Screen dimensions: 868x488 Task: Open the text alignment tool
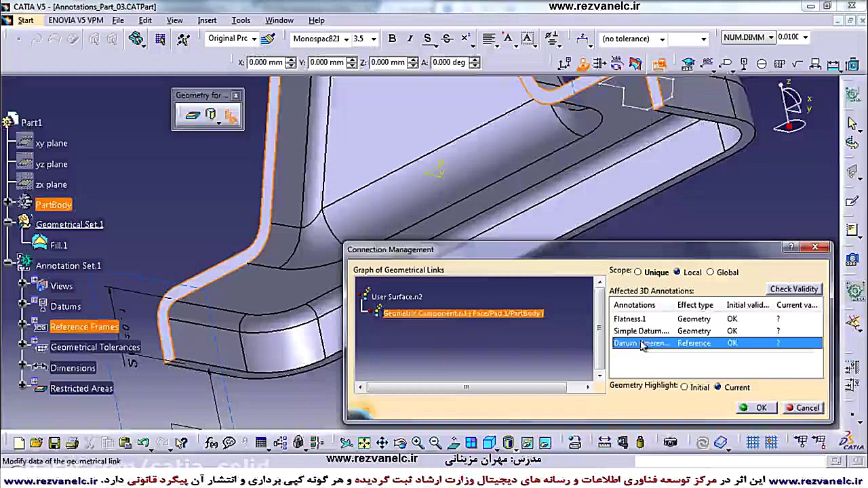pyautogui.click(x=488, y=39)
